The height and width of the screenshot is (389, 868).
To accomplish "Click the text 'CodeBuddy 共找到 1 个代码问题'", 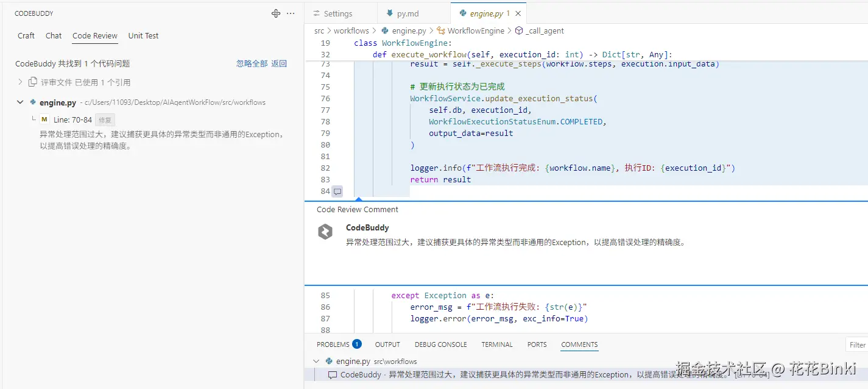I will pos(72,63).
